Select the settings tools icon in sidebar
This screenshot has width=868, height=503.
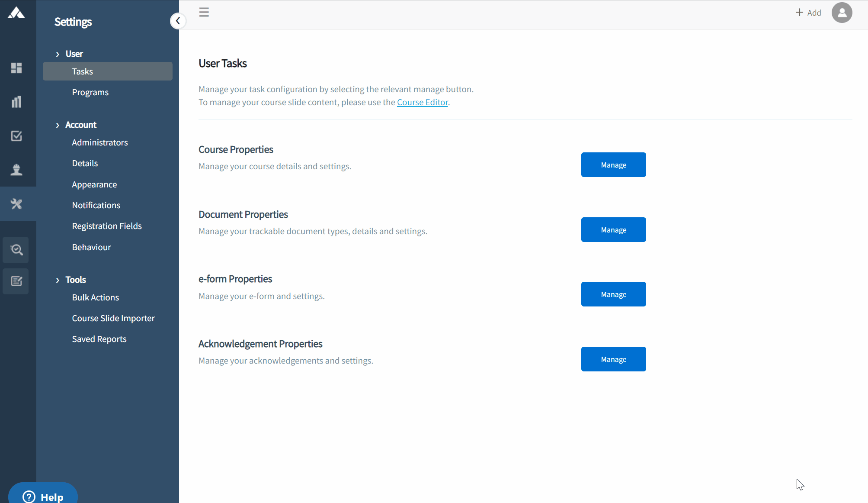click(16, 204)
